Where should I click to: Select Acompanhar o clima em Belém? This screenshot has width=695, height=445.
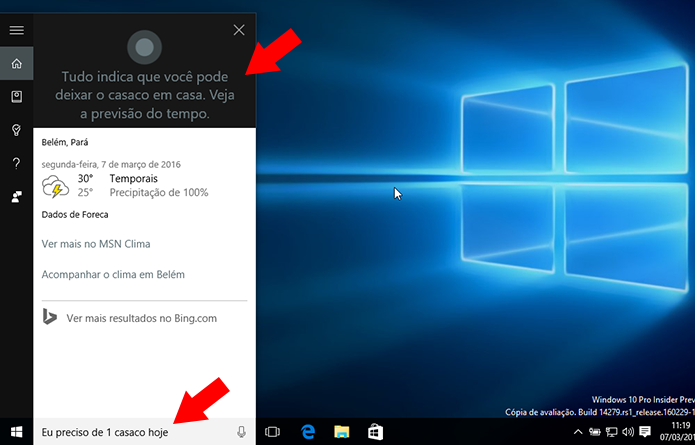click(x=113, y=274)
